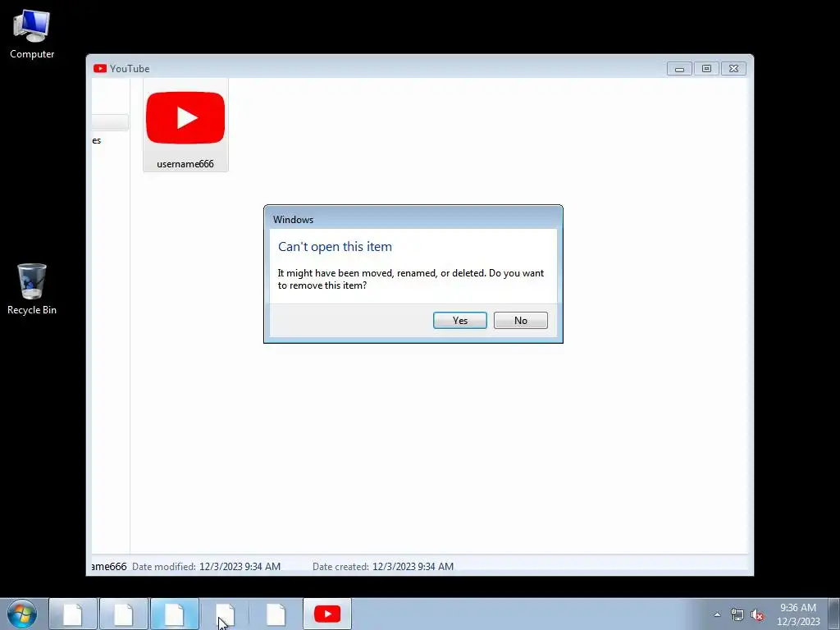Click the 'Can't open this item' heading
This screenshot has height=630, width=840.
[335, 246]
